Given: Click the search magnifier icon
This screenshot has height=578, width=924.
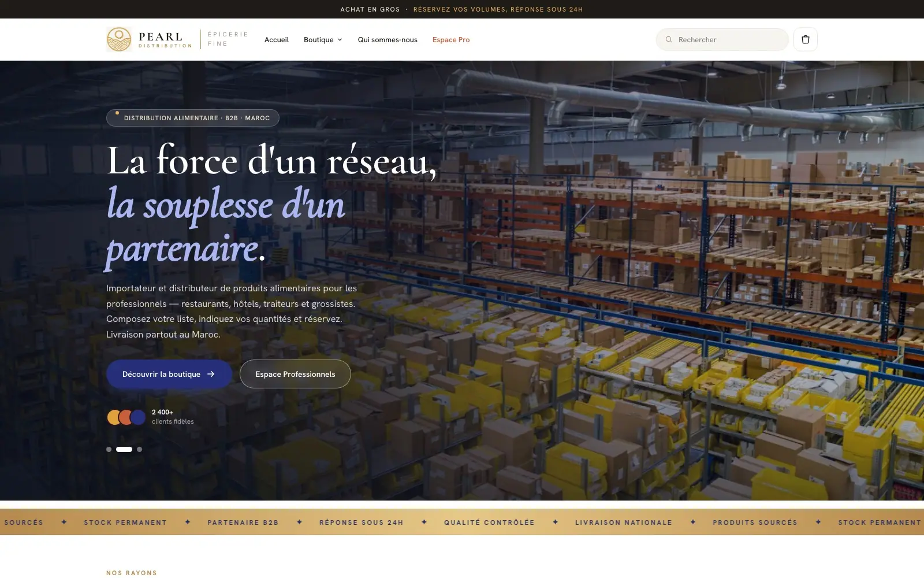Looking at the screenshot, I should [x=669, y=39].
